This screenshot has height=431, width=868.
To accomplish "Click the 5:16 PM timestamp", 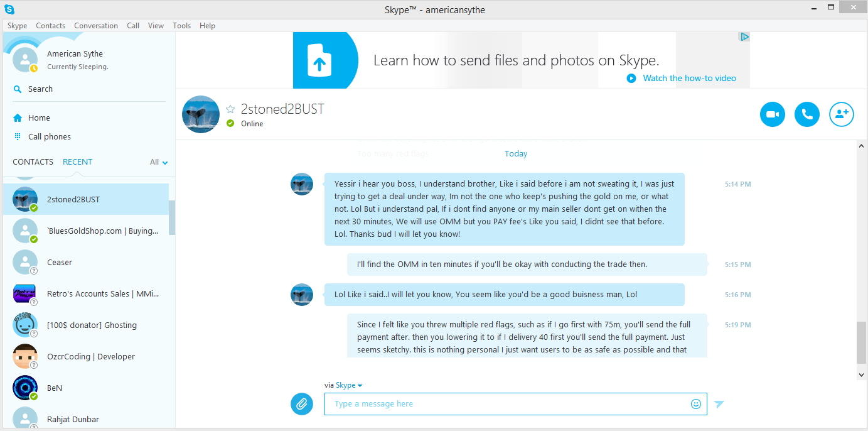I will coord(737,295).
